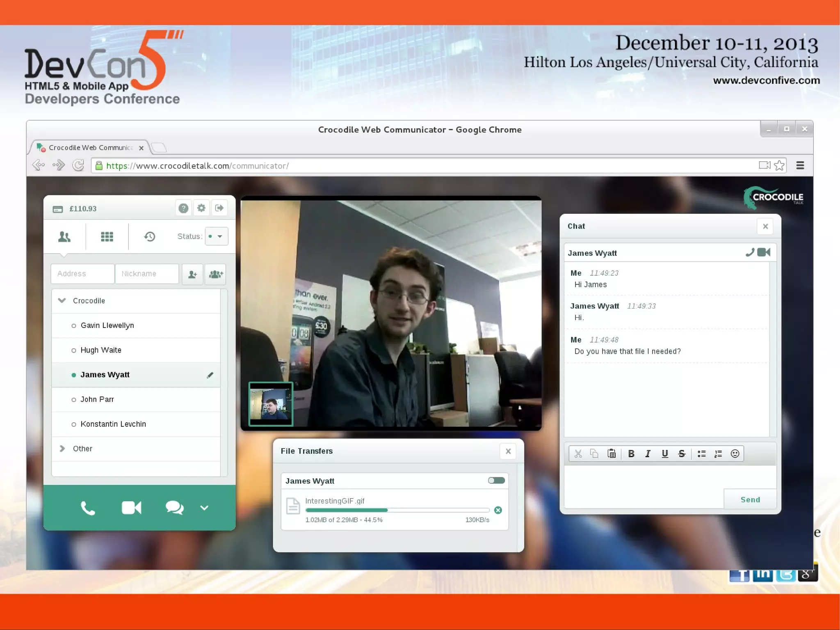Insert emoticon with smiley icon
Screen dimensions: 840x630
[735, 454]
